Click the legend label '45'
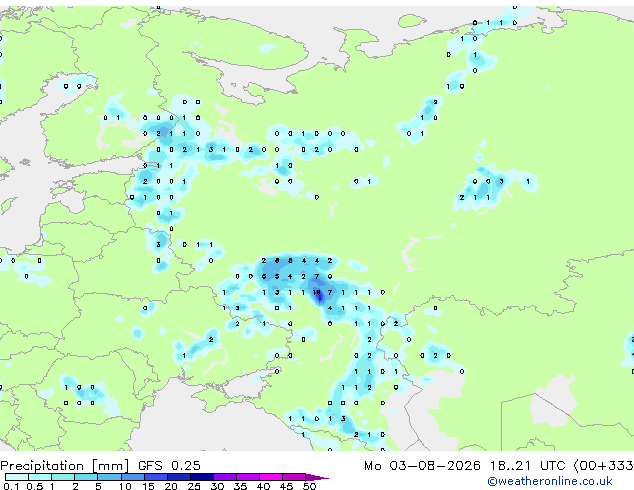 point(286,486)
